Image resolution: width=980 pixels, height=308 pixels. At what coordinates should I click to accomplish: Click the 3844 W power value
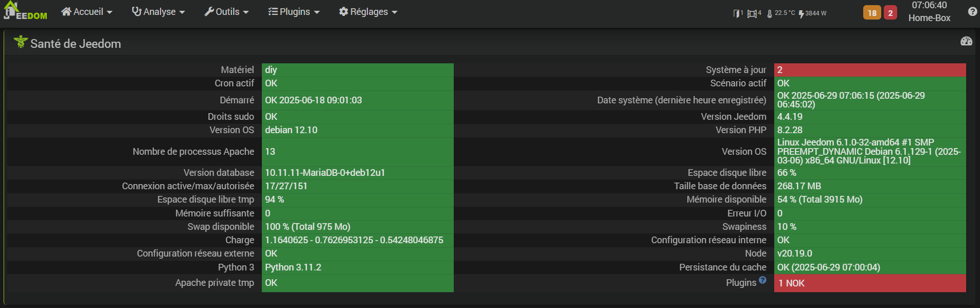816,13
